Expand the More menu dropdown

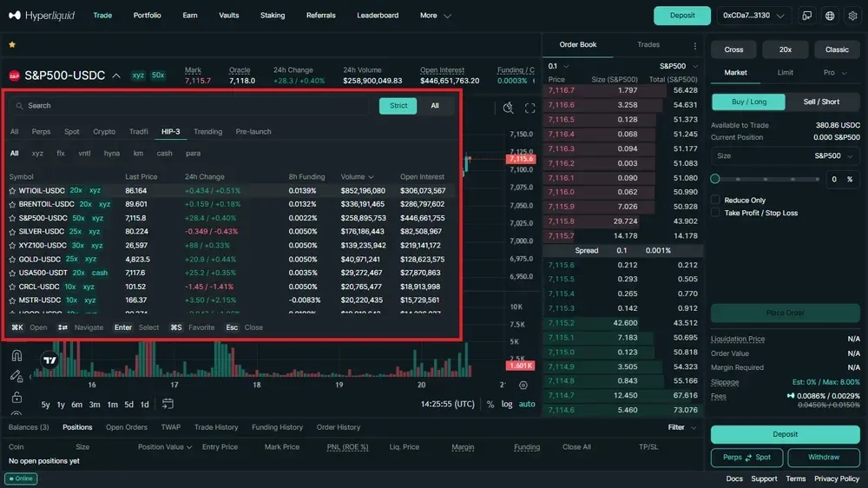tap(436, 16)
